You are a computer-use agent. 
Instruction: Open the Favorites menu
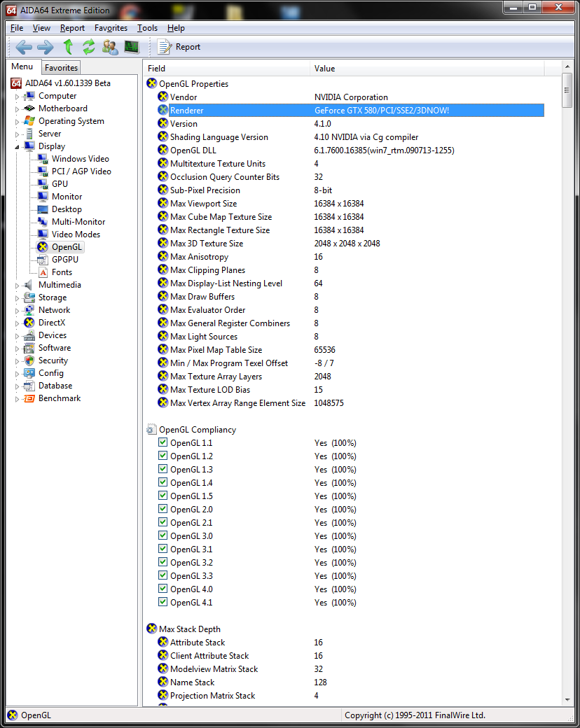tap(111, 28)
